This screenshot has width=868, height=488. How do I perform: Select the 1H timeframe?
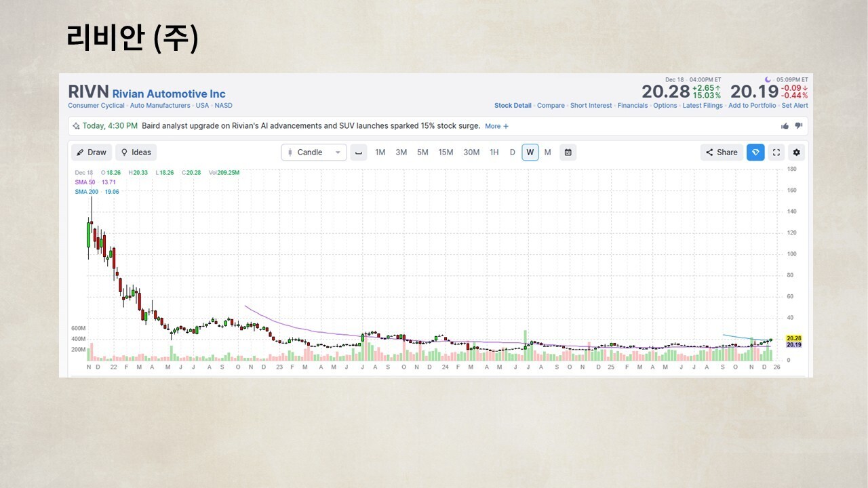click(494, 152)
